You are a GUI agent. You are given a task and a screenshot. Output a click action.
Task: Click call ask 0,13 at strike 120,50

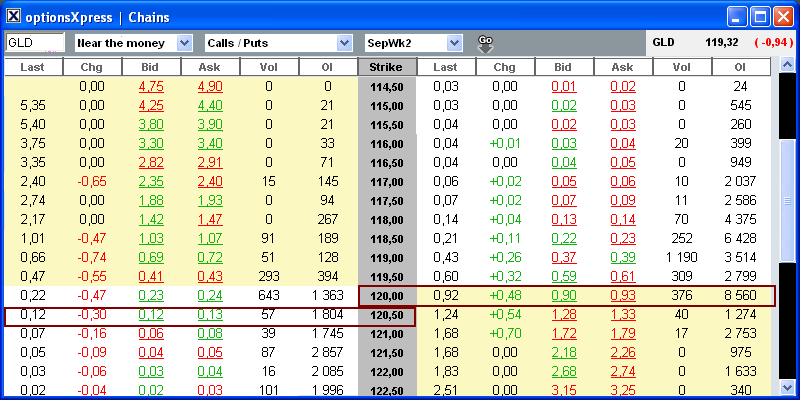(209, 315)
